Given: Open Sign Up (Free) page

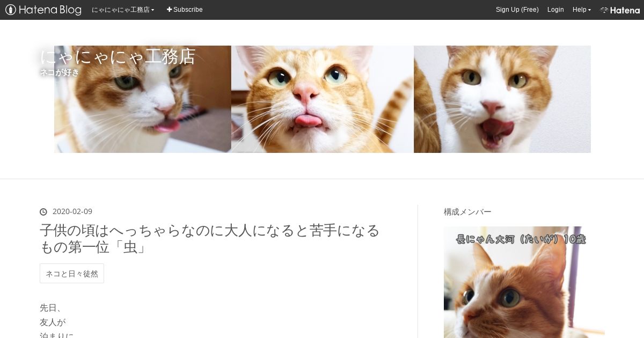Looking at the screenshot, I should pos(517,10).
